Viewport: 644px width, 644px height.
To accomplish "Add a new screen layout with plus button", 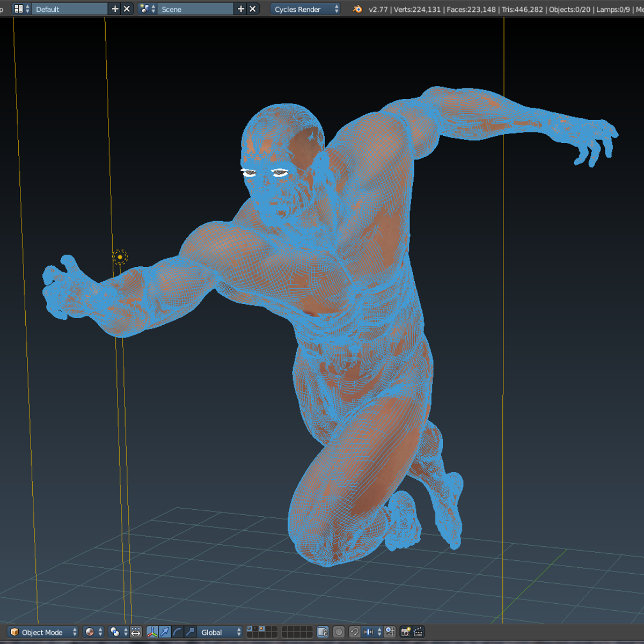I will (115, 9).
